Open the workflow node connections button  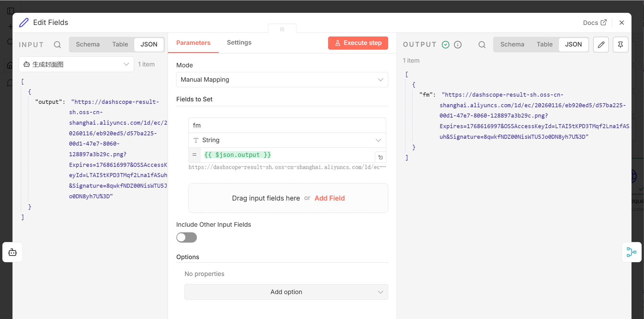pyautogui.click(x=631, y=252)
